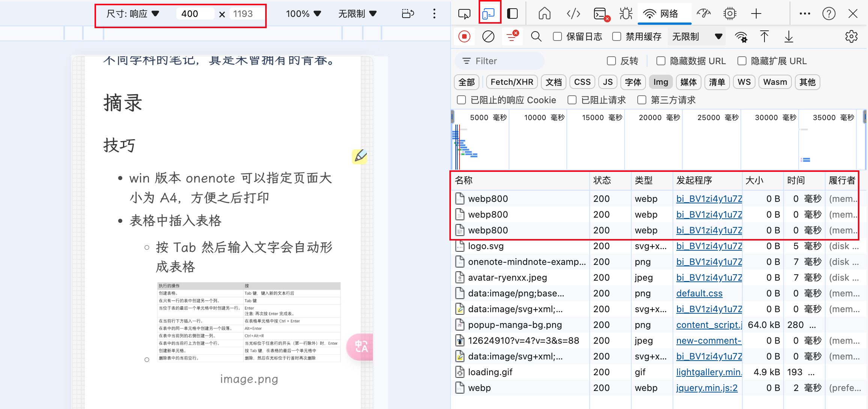Select the Fetch/XHR filter tab

[512, 82]
